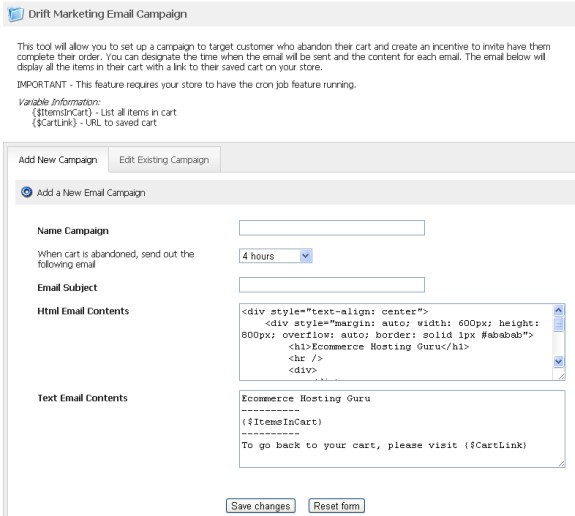
Task: Click the folder icon beside Drift Marketing title
Action: pos(16,14)
